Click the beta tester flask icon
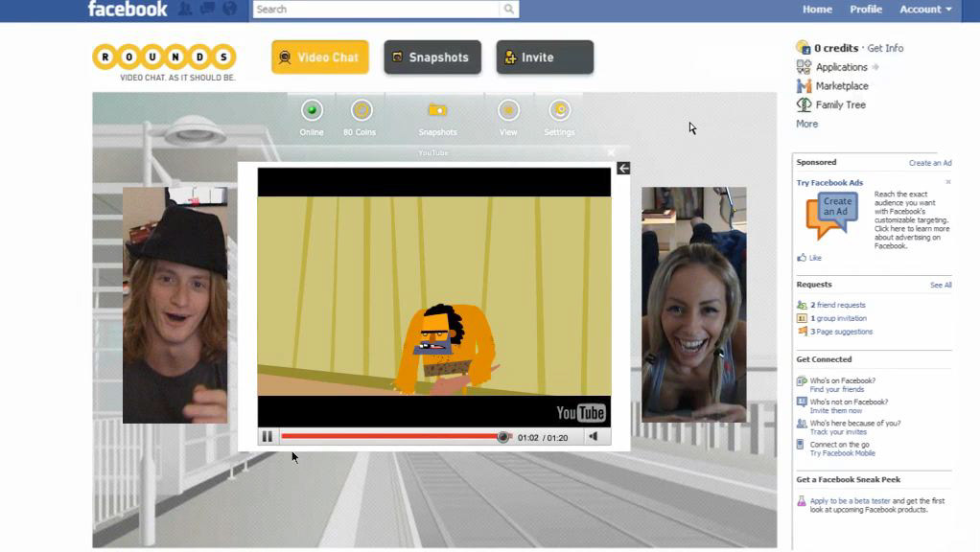 pos(802,501)
